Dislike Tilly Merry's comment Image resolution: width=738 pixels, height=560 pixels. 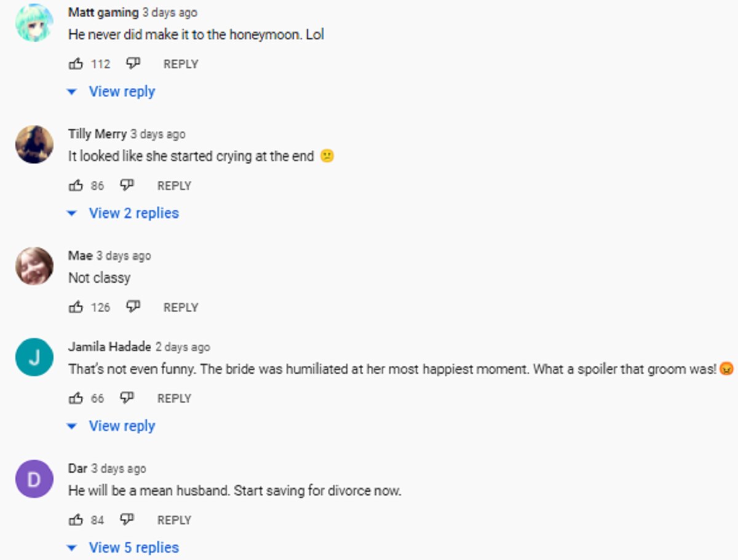click(x=127, y=185)
